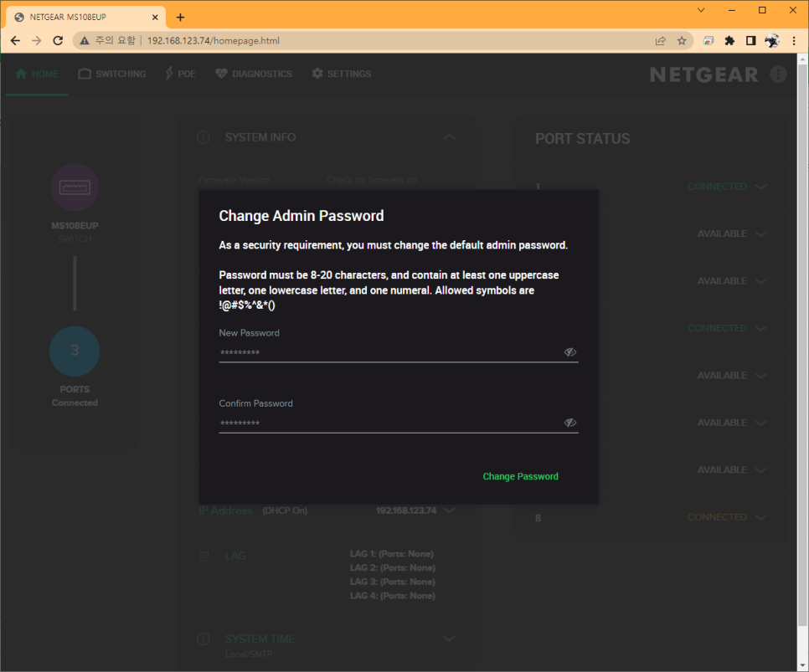Viewport: 809px width, 672px height.
Task: Reload the switch homepage
Action: (x=58, y=41)
